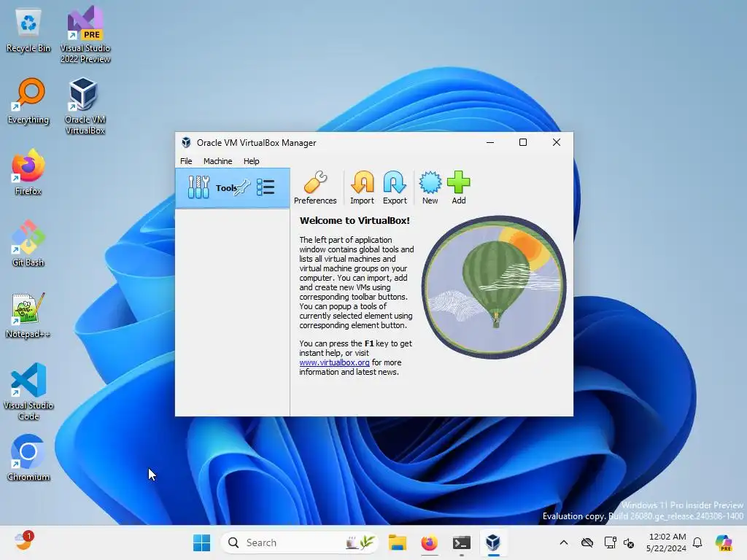Open Recycle Bin on the desktop
The image size is (747, 560).
click(28, 31)
